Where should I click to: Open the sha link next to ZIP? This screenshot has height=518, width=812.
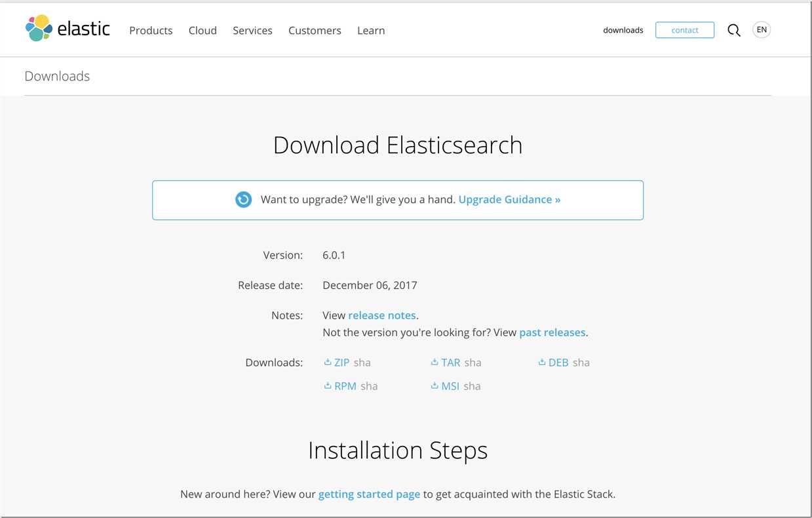(362, 362)
